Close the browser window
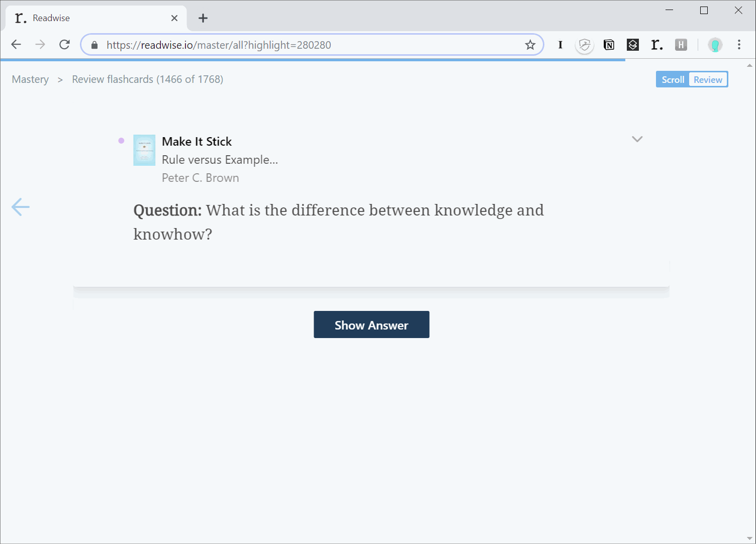Image resolution: width=756 pixels, height=544 pixels. tap(738, 10)
